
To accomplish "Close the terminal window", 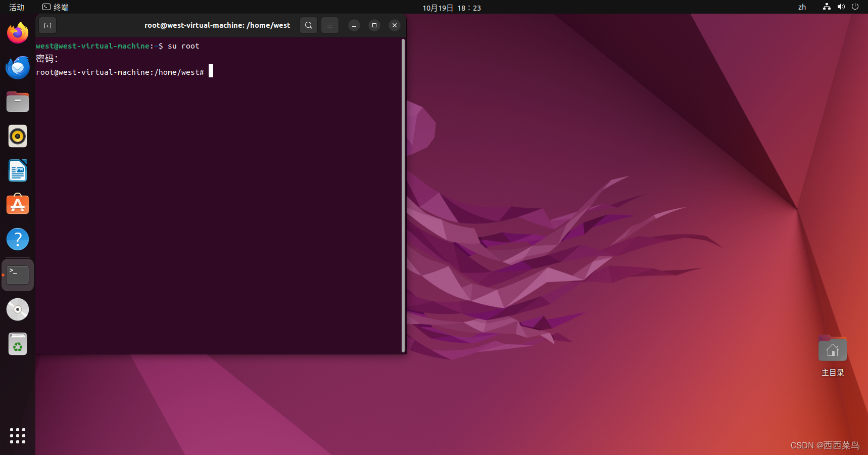I will click(395, 25).
